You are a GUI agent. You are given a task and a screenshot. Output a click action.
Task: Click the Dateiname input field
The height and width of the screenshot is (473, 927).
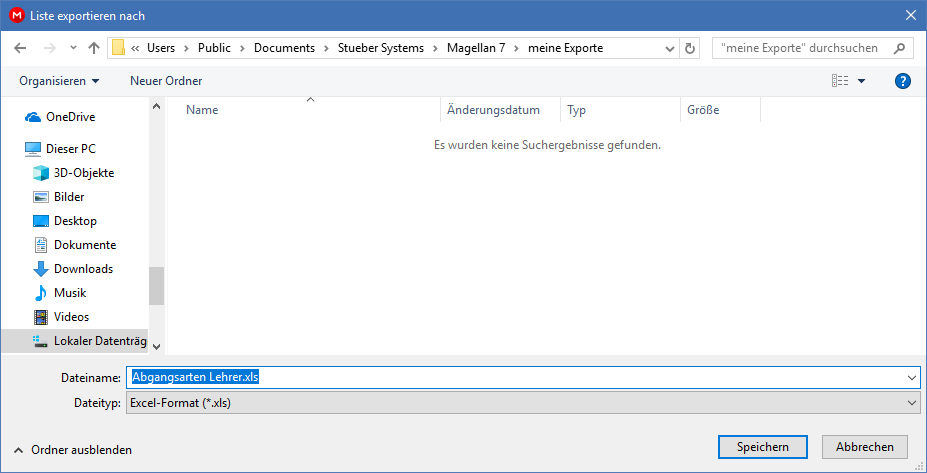[523, 377]
